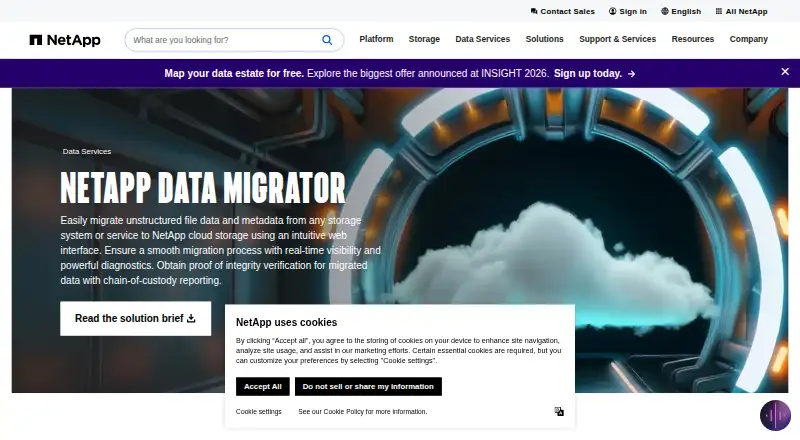
Task: Click the download icon on solution brief button
Action: (191, 319)
